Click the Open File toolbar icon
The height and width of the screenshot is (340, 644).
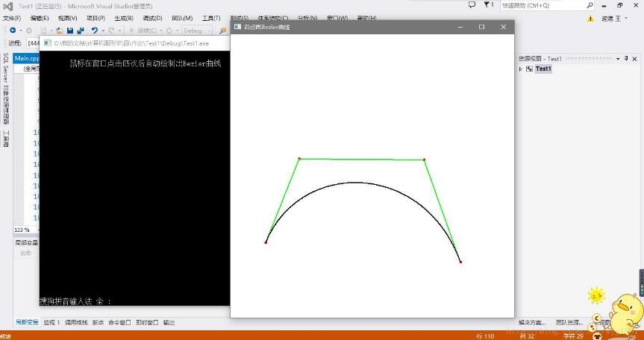click(60, 31)
